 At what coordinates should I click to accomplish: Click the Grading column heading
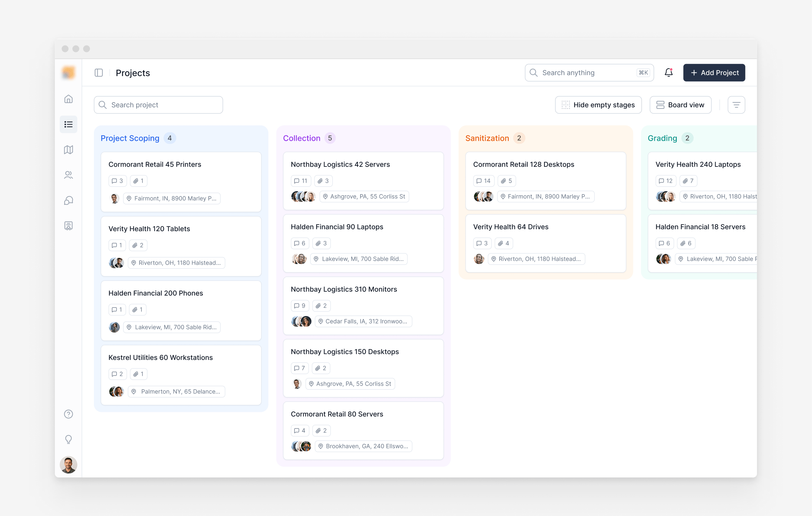pyautogui.click(x=662, y=138)
